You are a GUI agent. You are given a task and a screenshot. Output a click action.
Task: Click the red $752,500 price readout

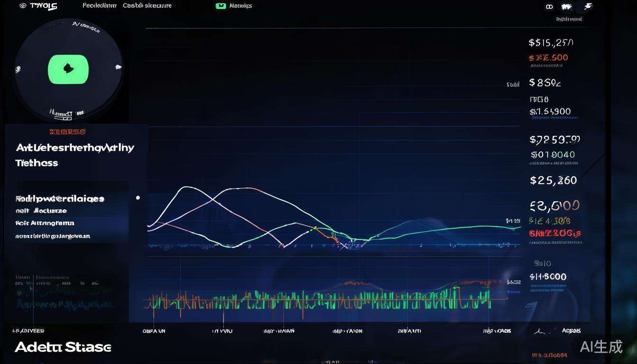pyautogui.click(x=548, y=57)
